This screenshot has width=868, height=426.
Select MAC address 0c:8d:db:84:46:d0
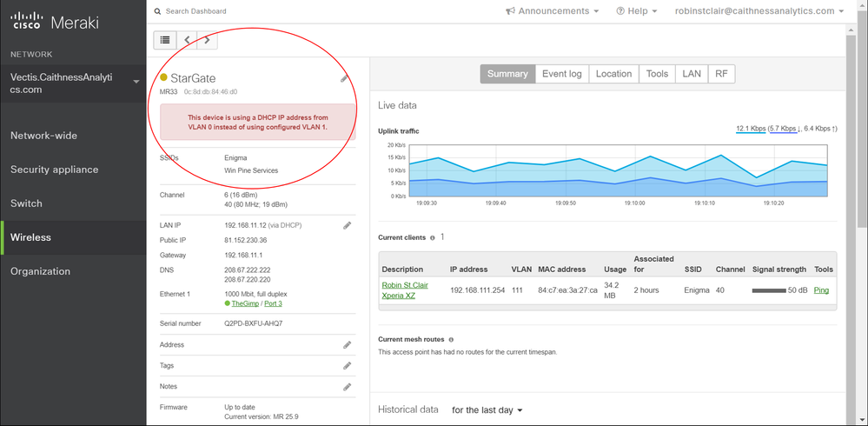(211, 92)
